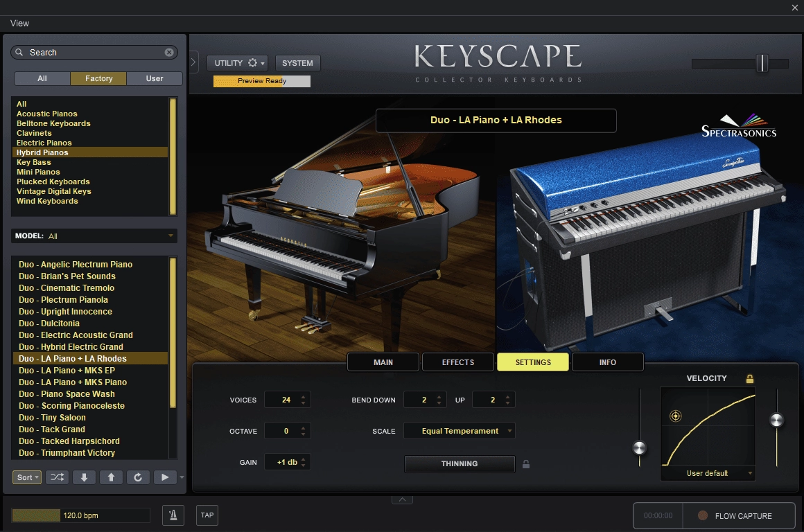Click the Utility gear icon
This screenshot has height=532, width=804.
(252, 62)
